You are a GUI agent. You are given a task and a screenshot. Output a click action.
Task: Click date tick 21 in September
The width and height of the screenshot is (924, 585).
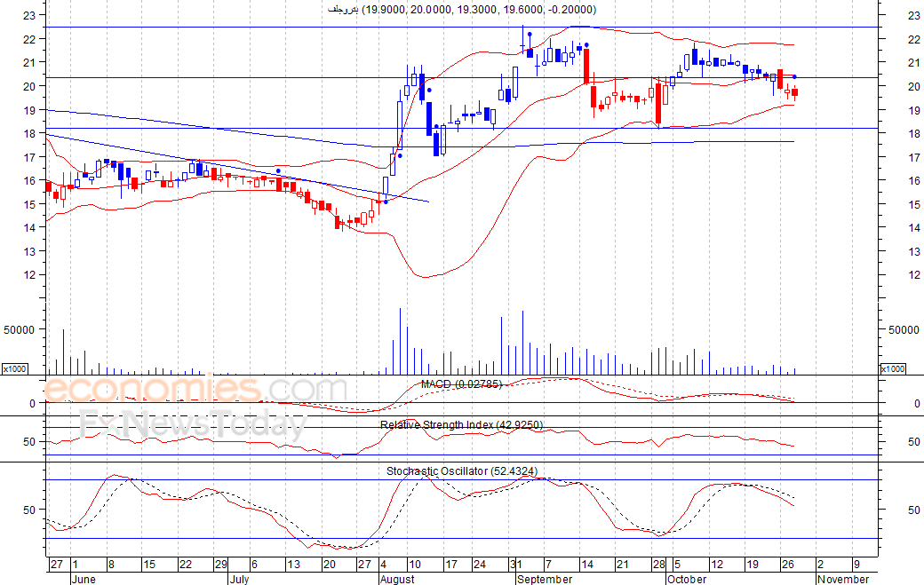pyautogui.click(x=622, y=565)
